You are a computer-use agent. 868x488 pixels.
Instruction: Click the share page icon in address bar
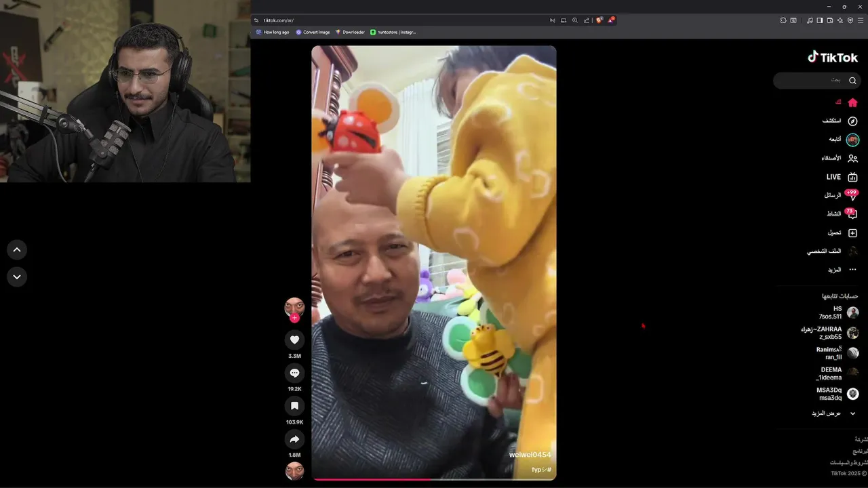pos(587,20)
